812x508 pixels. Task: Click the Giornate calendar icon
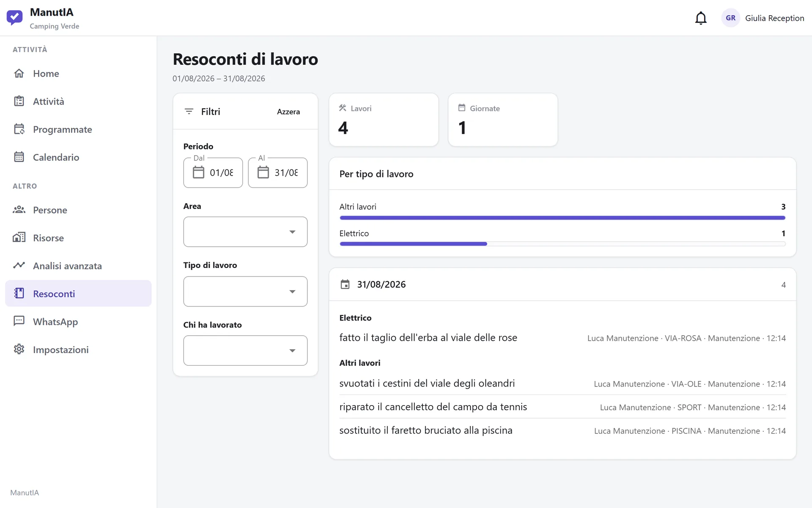[462, 108]
